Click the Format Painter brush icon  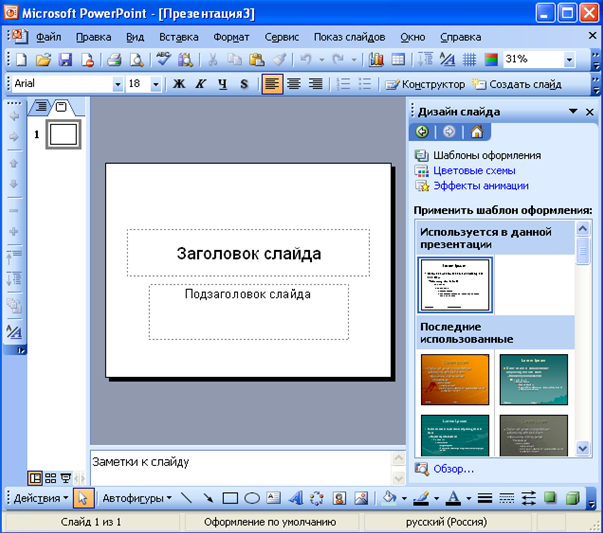(279, 60)
